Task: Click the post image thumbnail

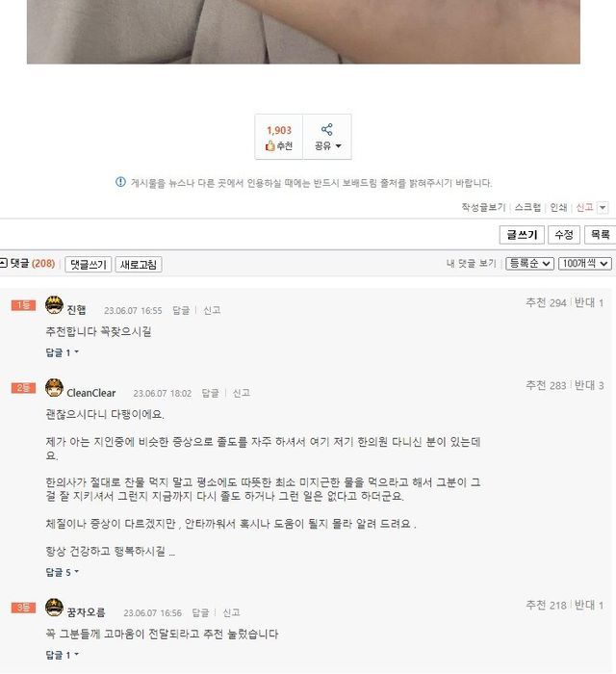Action: pyautogui.click(x=303, y=32)
